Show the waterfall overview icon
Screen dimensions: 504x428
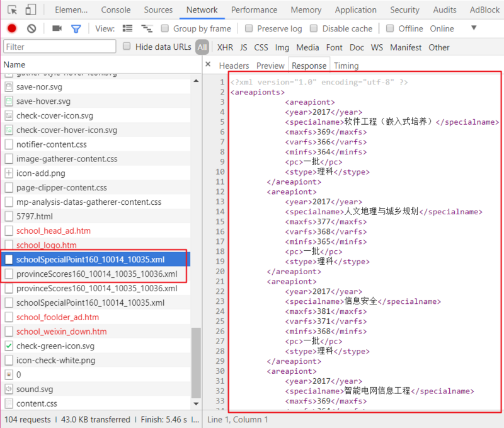[147, 28]
